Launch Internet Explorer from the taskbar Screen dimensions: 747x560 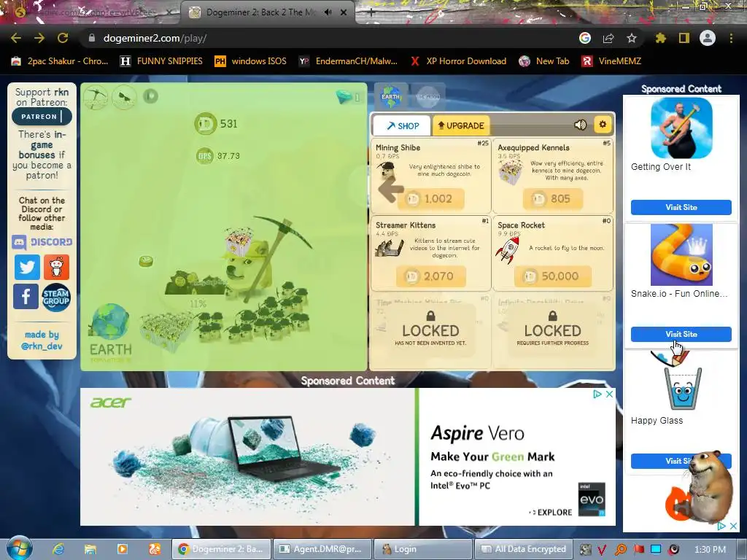pos(58,549)
